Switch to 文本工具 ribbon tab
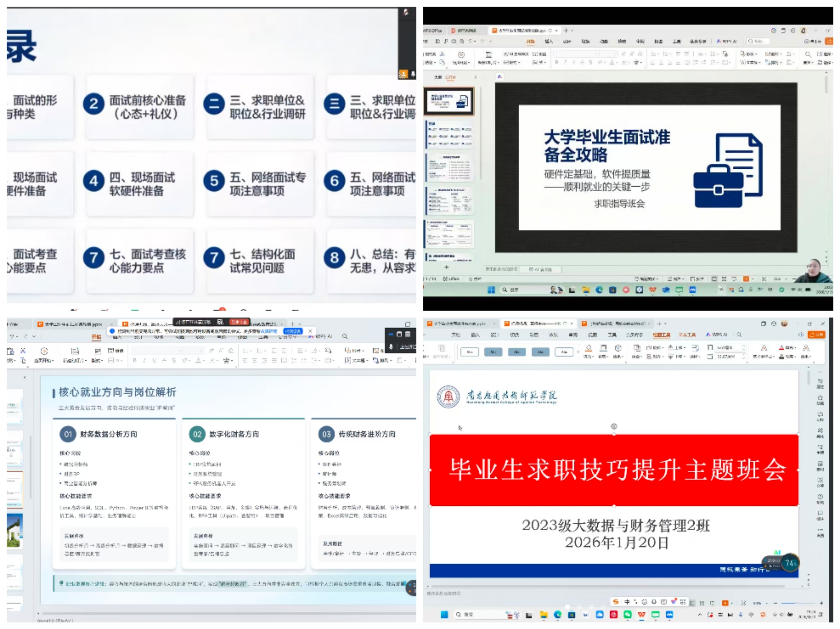Screen dimensions: 840x629 coord(687,335)
